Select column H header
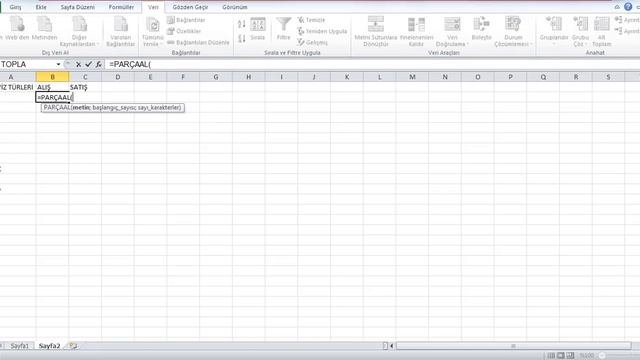The width and height of the screenshot is (640, 360). pos(249,77)
